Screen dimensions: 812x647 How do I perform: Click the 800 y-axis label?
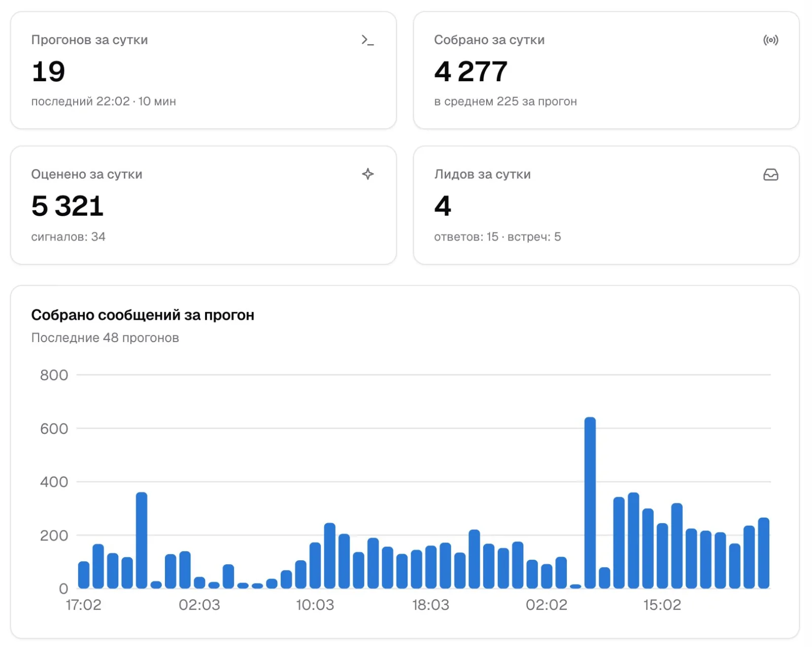54,375
